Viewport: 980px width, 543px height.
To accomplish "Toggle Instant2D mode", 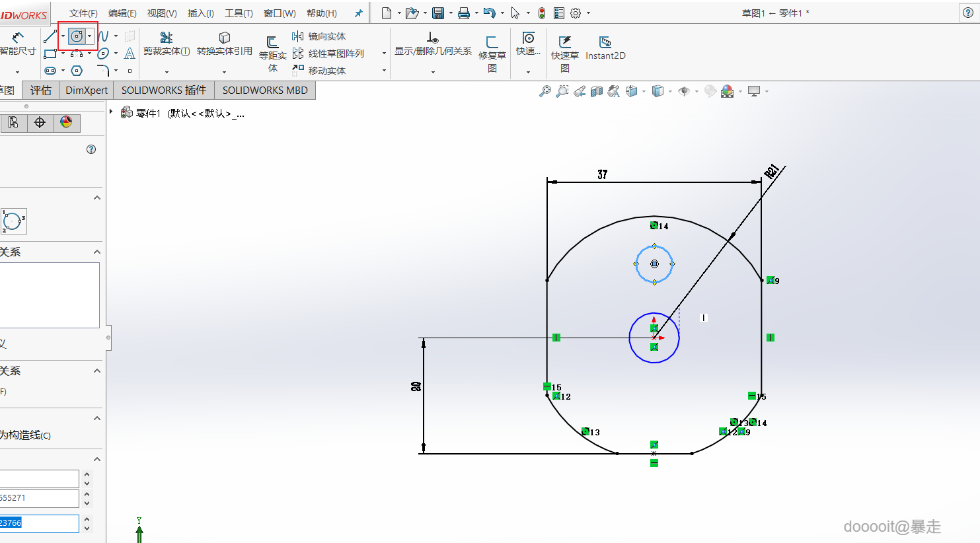I will click(x=605, y=42).
